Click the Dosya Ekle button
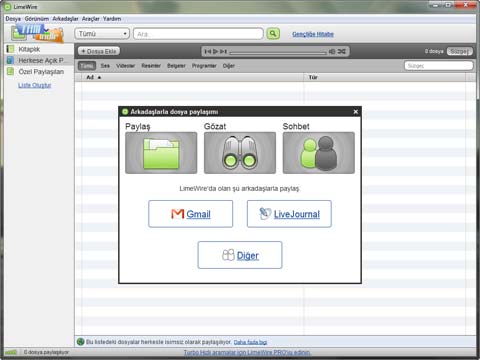 pyautogui.click(x=99, y=51)
